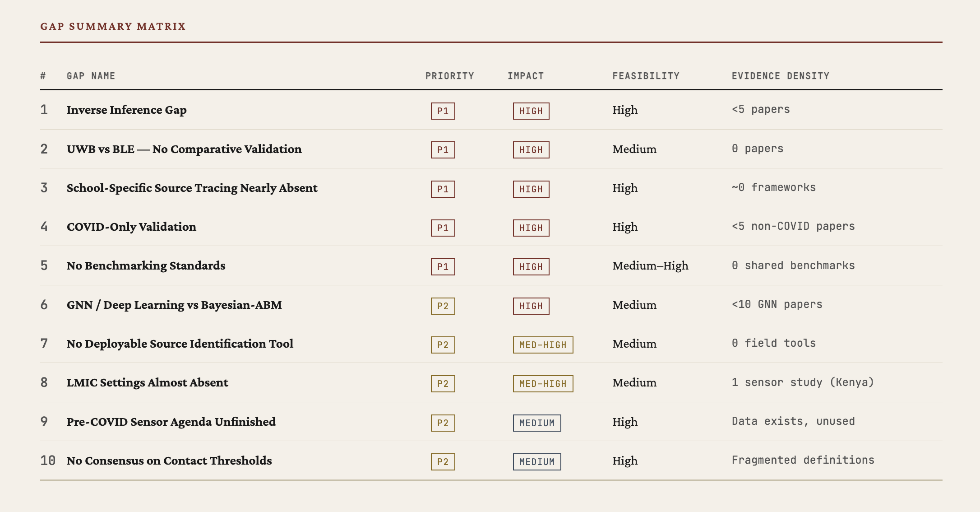Click P2 badge for No Consensus on Contact Thresholds
Image resolution: width=980 pixels, height=512 pixels.
click(x=443, y=462)
